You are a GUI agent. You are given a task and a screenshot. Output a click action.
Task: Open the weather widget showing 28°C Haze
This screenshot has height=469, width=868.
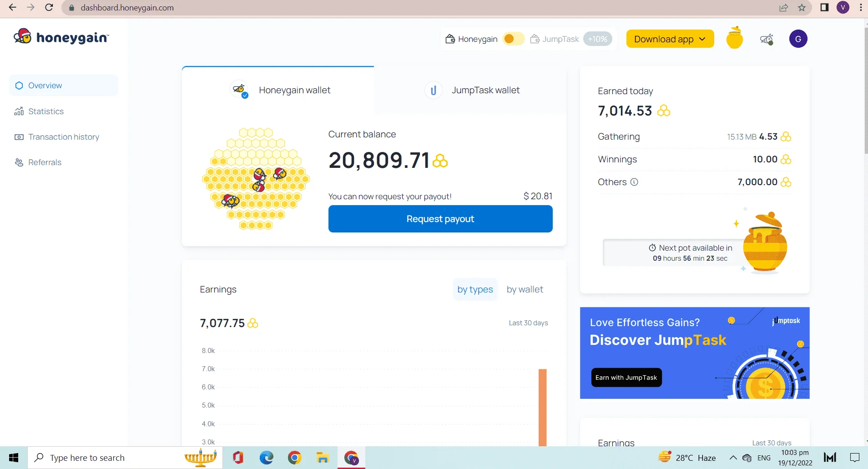click(x=687, y=458)
